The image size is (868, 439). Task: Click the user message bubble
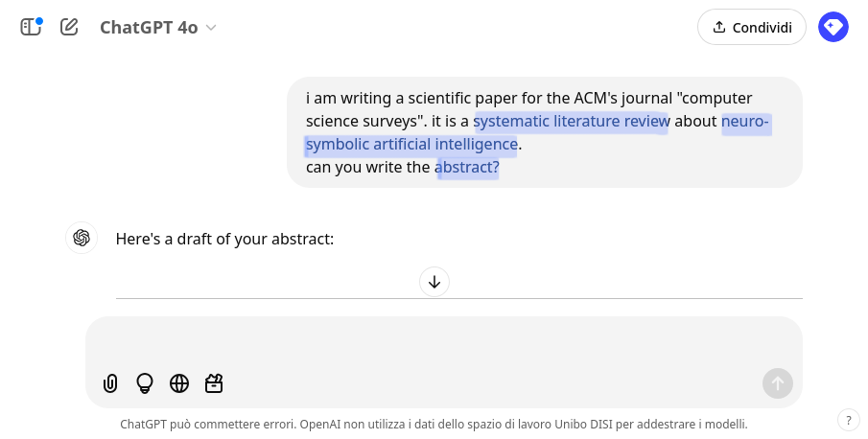(x=545, y=132)
